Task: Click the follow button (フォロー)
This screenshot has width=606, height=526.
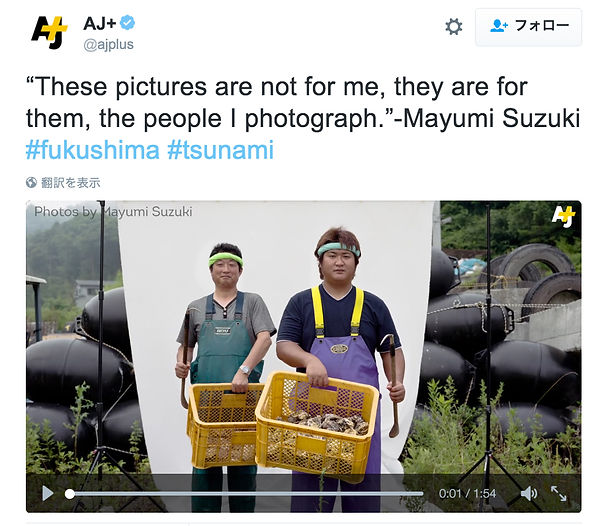Action: click(x=528, y=27)
